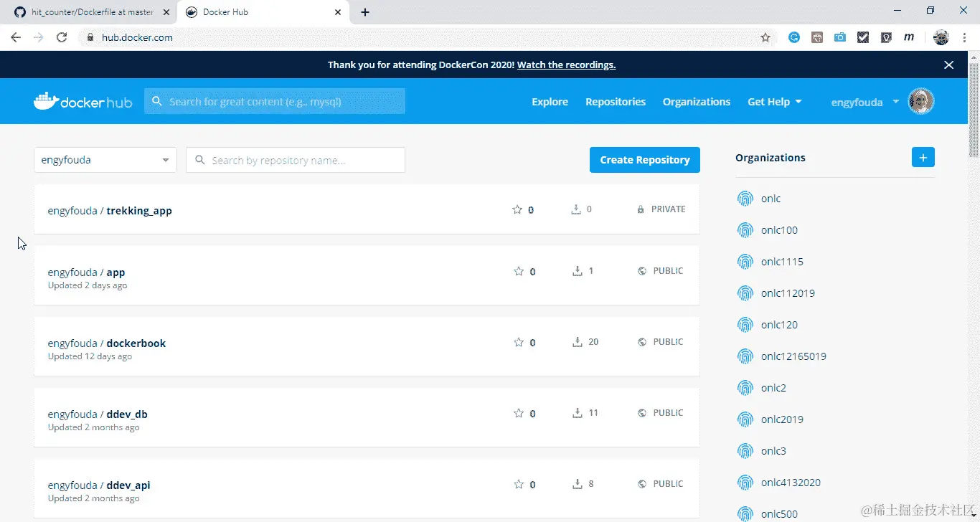Viewport: 980px width, 522px height.
Task: Click the onlc2019 organization icon
Action: point(745,419)
